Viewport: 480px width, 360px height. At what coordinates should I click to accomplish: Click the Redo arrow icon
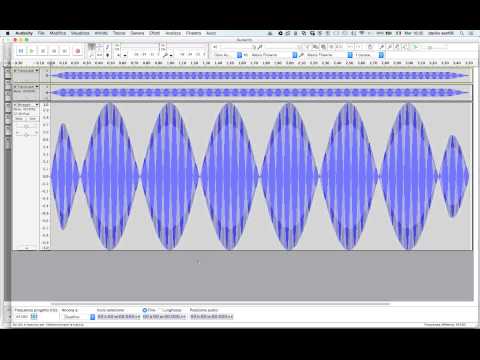[x=358, y=47]
